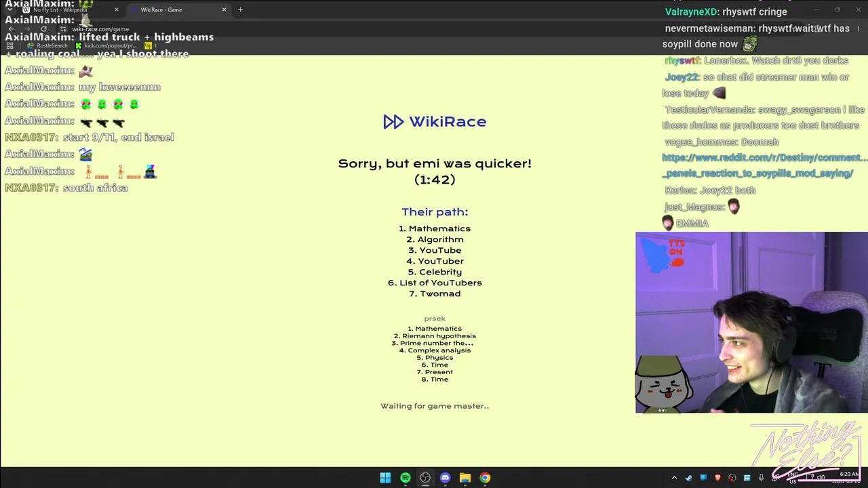Image resolution: width=868 pixels, height=488 pixels.
Task: Close the No Fly List - Wikipedia tab
Action: (x=117, y=10)
